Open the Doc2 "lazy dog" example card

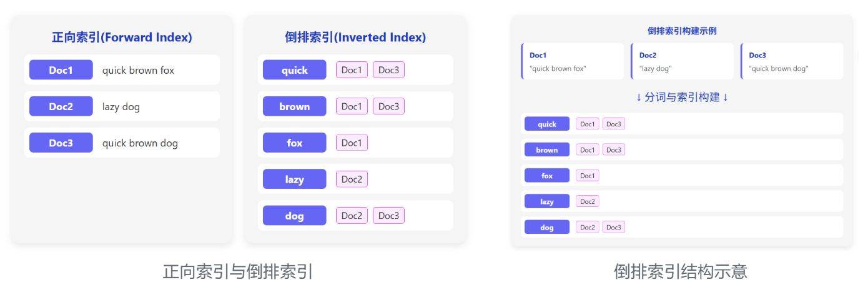683,61
